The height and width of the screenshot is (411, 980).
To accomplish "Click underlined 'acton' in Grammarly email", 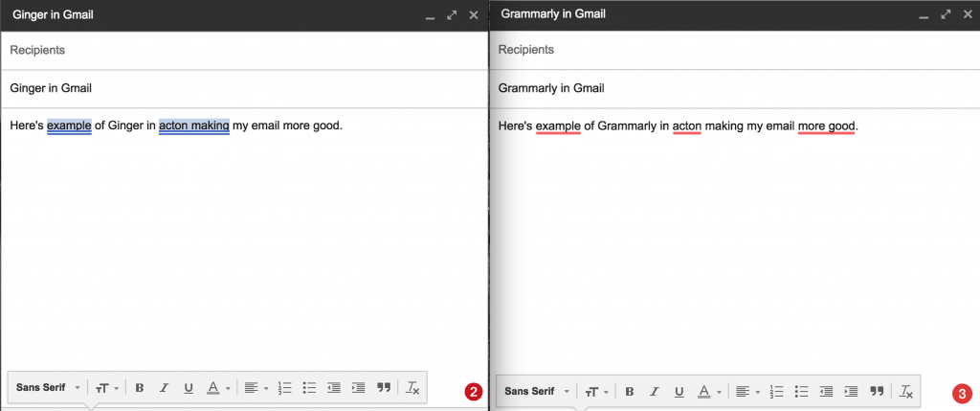I will tap(687, 126).
